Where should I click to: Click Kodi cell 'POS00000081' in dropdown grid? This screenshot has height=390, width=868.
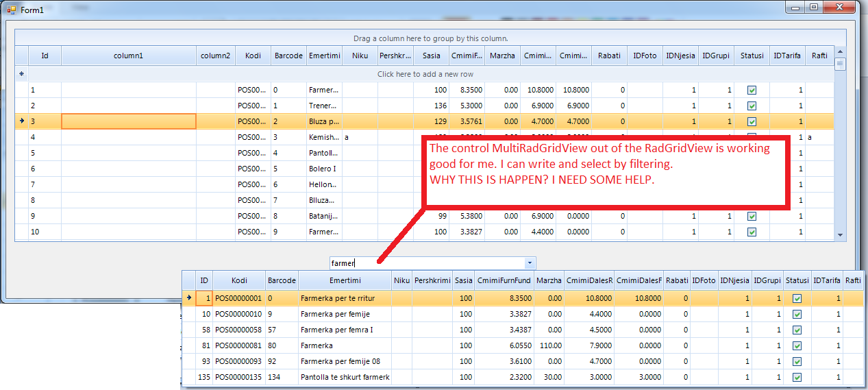point(238,345)
